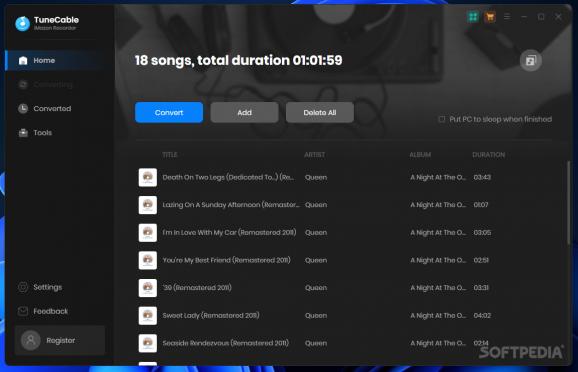Click the Settings gear icon

(23, 287)
